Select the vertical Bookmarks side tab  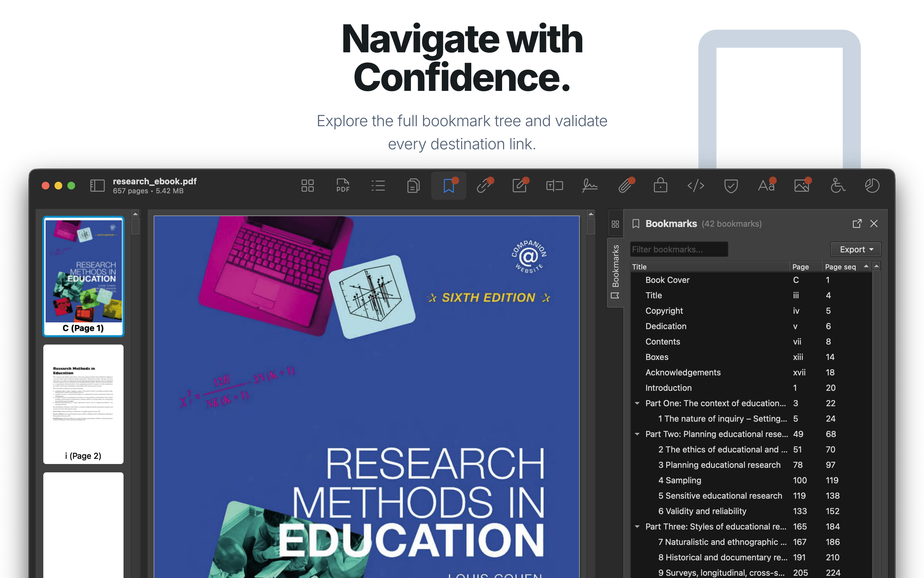[x=615, y=272]
